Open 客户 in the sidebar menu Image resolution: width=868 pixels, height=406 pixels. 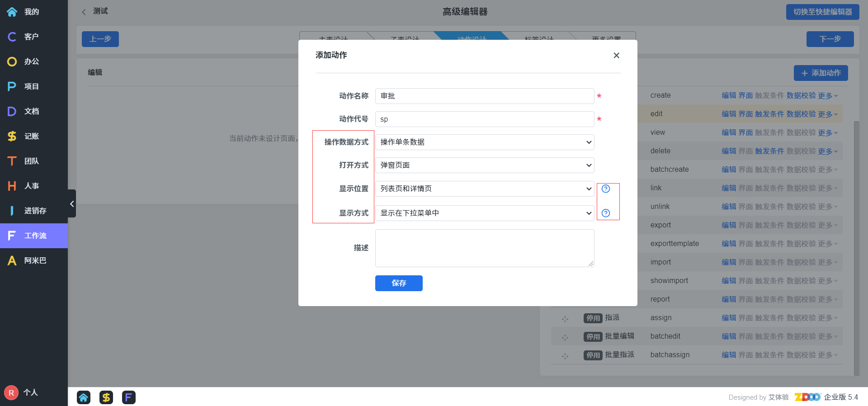click(31, 37)
